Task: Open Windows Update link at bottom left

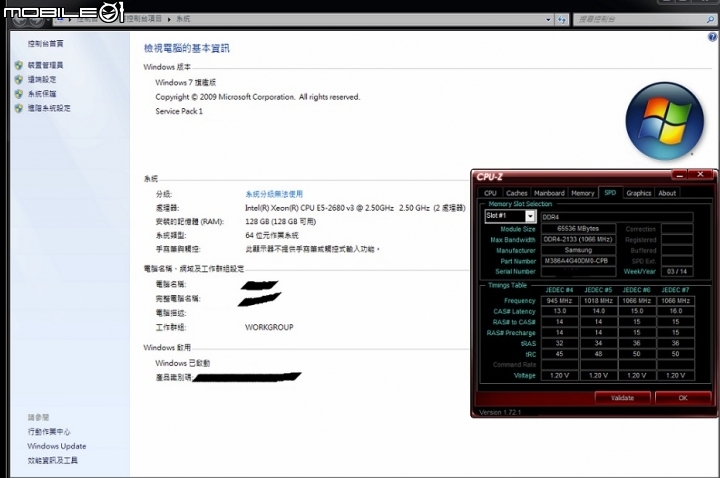Action: coord(56,446)
